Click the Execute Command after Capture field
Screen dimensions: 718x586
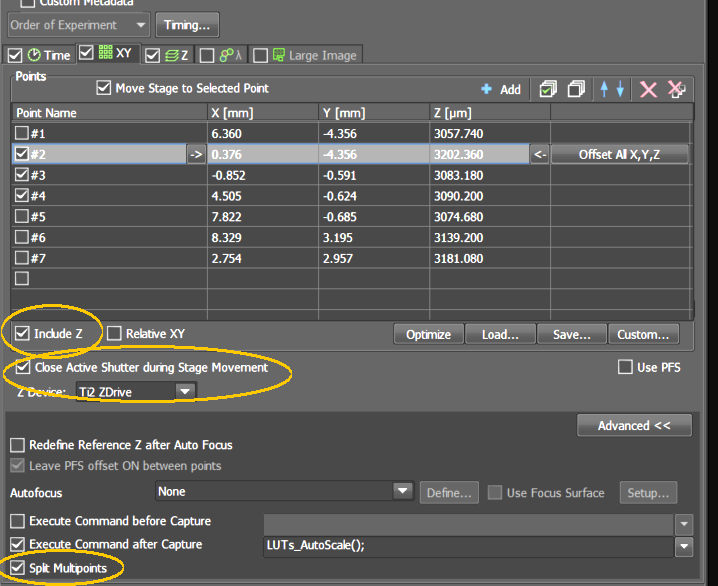[x=468, y=545]
